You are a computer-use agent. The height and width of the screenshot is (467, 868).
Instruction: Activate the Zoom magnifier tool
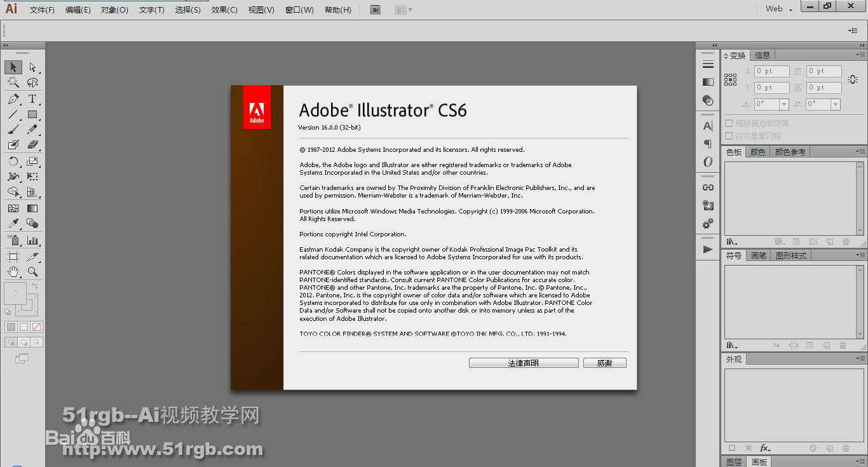point(32,271)
